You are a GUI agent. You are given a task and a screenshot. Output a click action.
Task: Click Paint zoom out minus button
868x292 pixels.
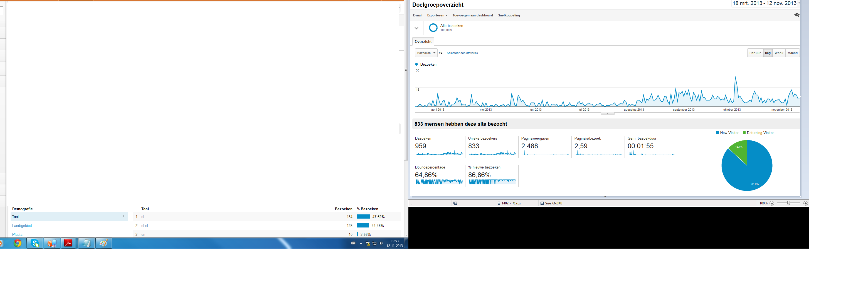coord(772,203)
